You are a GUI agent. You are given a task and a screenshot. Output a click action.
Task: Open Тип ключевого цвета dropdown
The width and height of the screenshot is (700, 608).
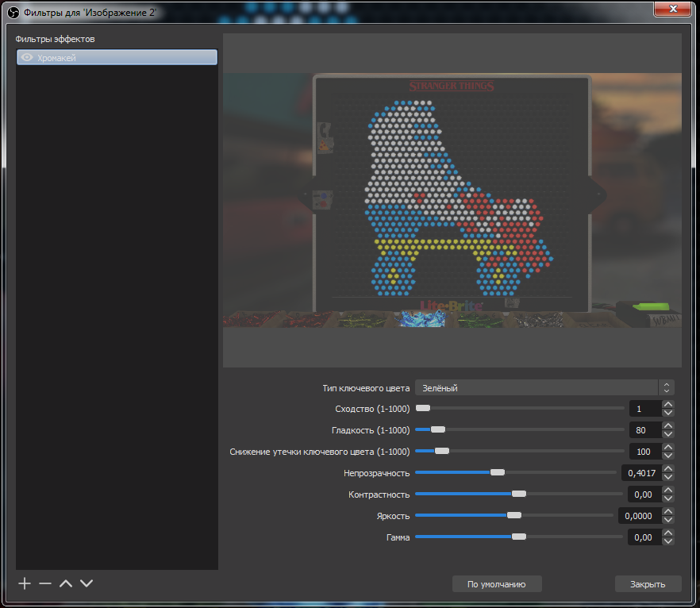544,387
